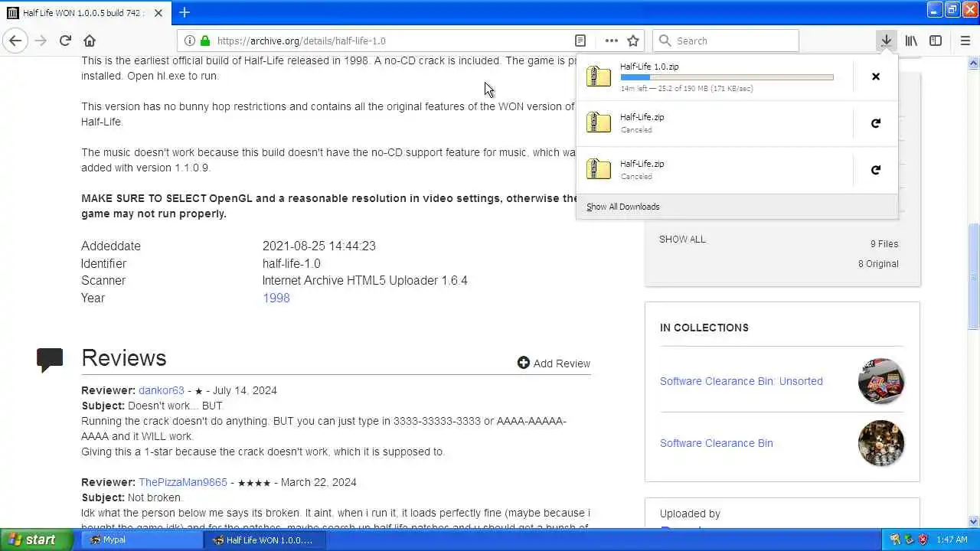Viewport: 980px width, 551px height.
Task: Click the Add Review plus icon
Action: tap(524, 363)
